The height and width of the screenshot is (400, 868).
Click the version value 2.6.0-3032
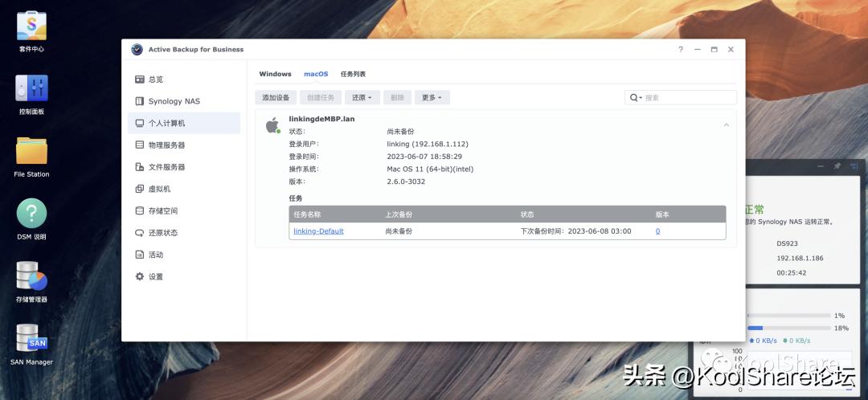(x=406, y=182)
